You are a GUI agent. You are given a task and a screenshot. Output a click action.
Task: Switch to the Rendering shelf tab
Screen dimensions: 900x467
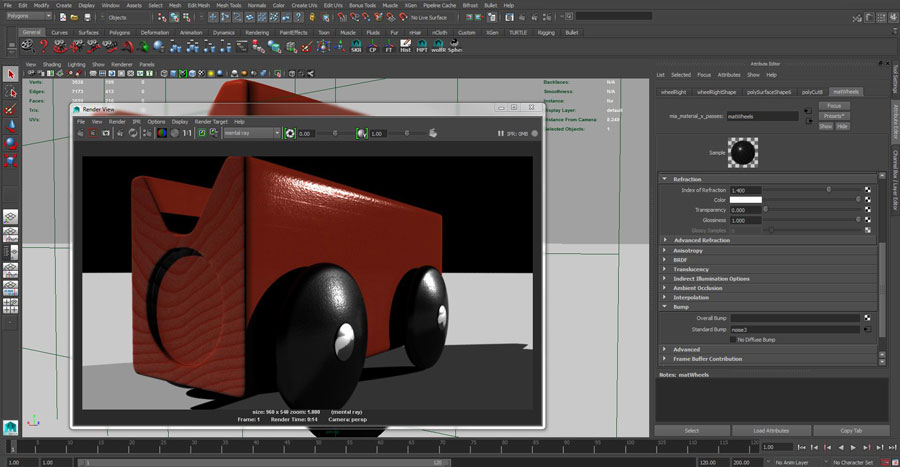click(x=257, y=33)
